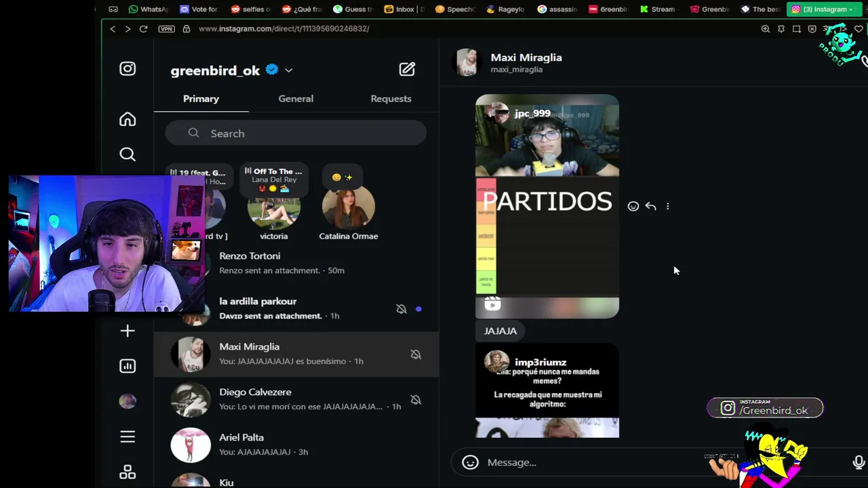
Task: Open the Ariel Palta conversation
Action: 296,445
